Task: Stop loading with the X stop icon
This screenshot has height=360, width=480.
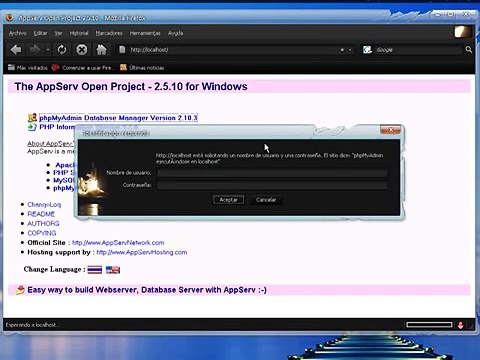Action: 82,50
